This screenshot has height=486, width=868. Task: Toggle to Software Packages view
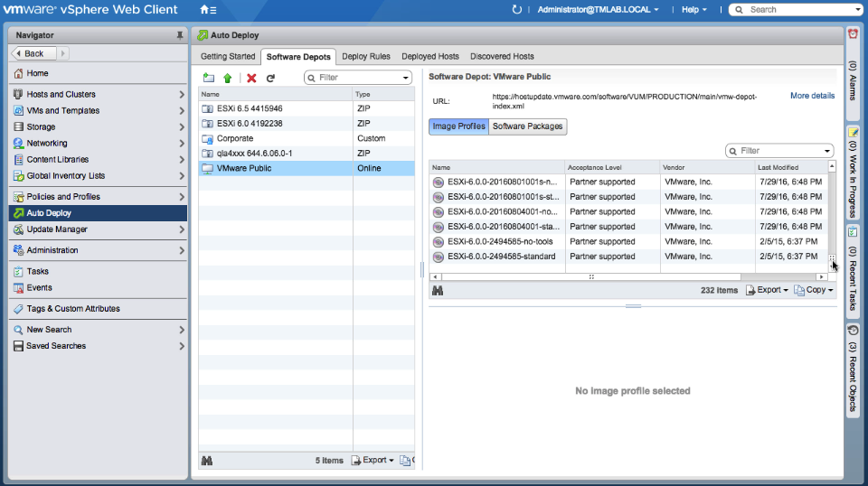tap(528, 126)
